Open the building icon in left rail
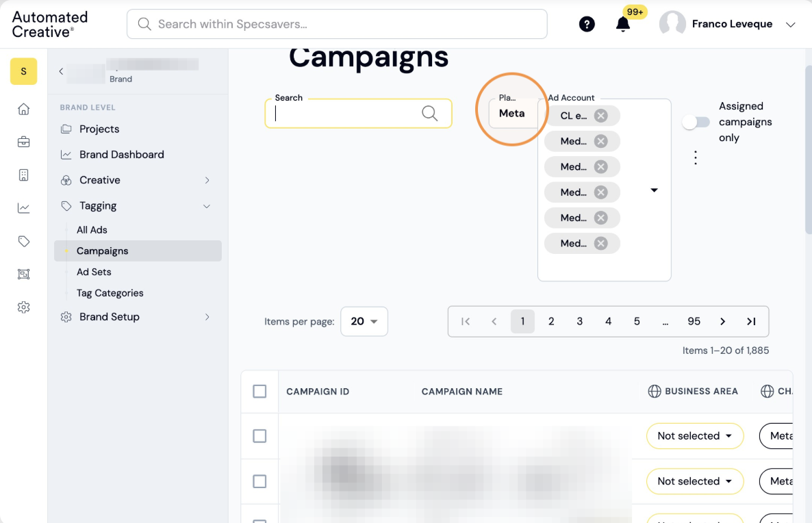Viewport: 812px width, 523px height. pos(23,175)
